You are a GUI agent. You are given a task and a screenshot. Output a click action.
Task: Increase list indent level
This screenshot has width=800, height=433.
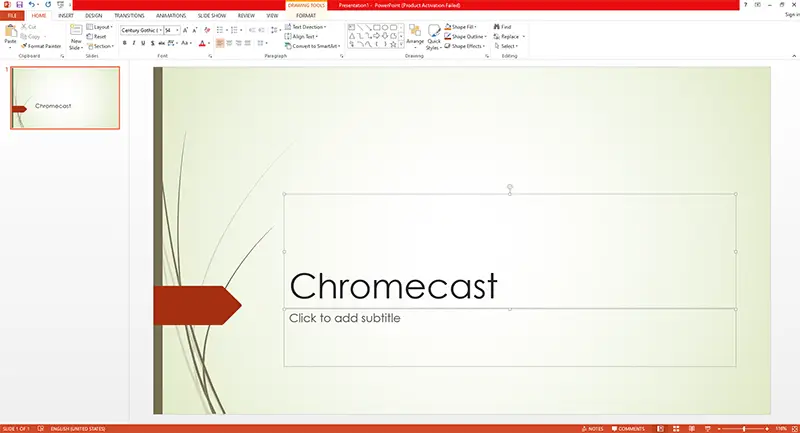coord(261,30)
